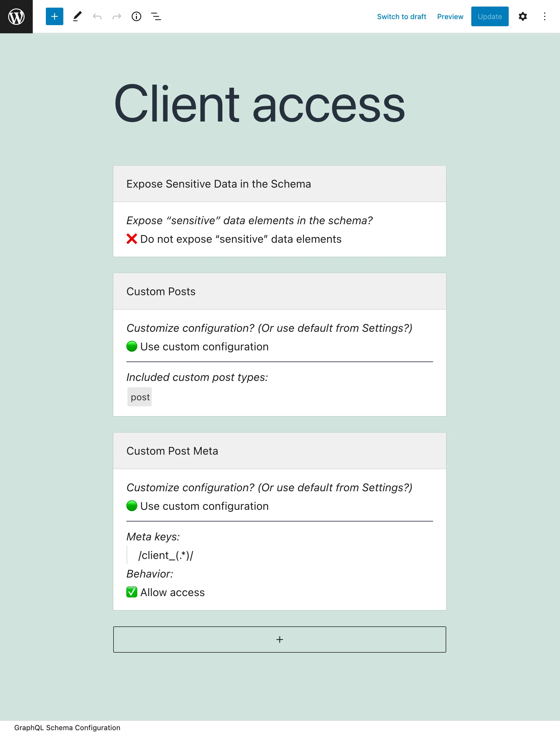Open Settings gear icon
This screenshot has height=734, width=560.
coord(523,16)
